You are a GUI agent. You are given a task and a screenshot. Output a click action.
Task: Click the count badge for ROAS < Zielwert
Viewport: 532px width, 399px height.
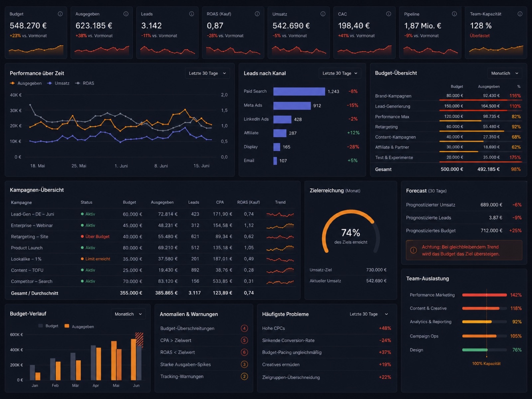244,352
